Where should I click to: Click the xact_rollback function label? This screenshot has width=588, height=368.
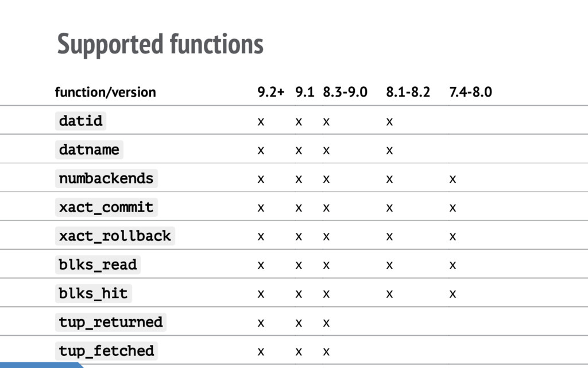[x=115, y=236]
